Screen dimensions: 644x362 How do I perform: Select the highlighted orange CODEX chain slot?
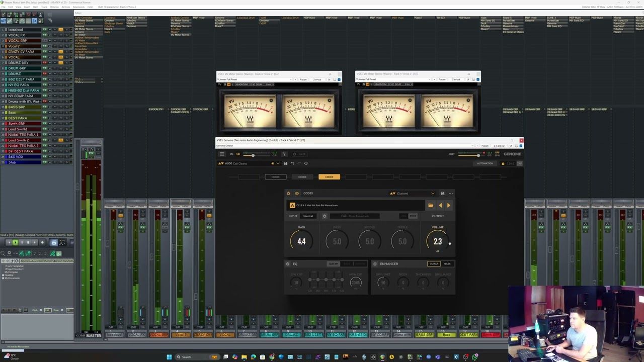(329, 177)
